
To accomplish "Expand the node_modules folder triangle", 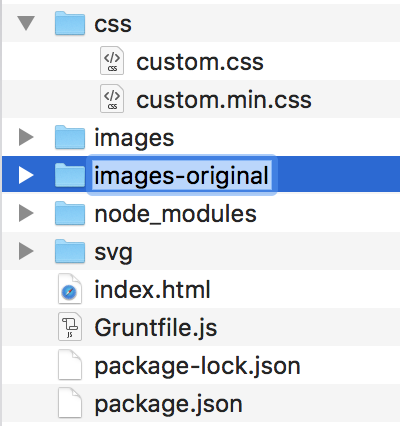I will point(26,213).
